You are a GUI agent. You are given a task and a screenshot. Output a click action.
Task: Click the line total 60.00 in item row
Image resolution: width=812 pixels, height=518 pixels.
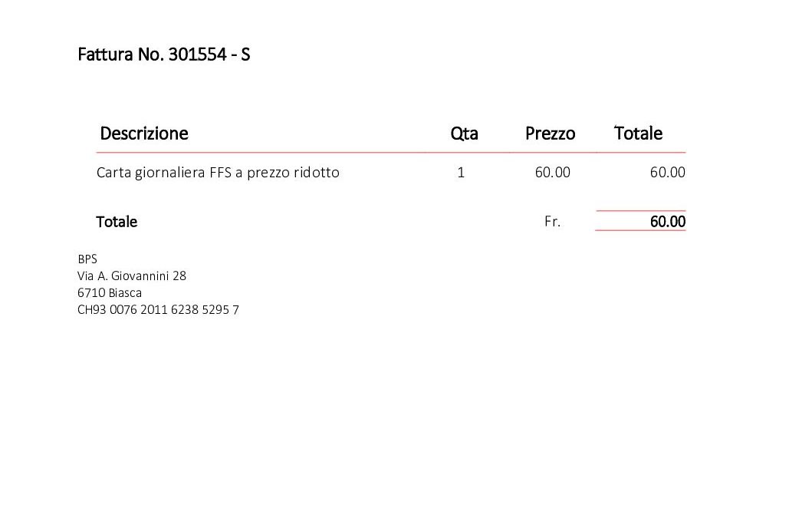pyautogui.click(x=667, y=173)
